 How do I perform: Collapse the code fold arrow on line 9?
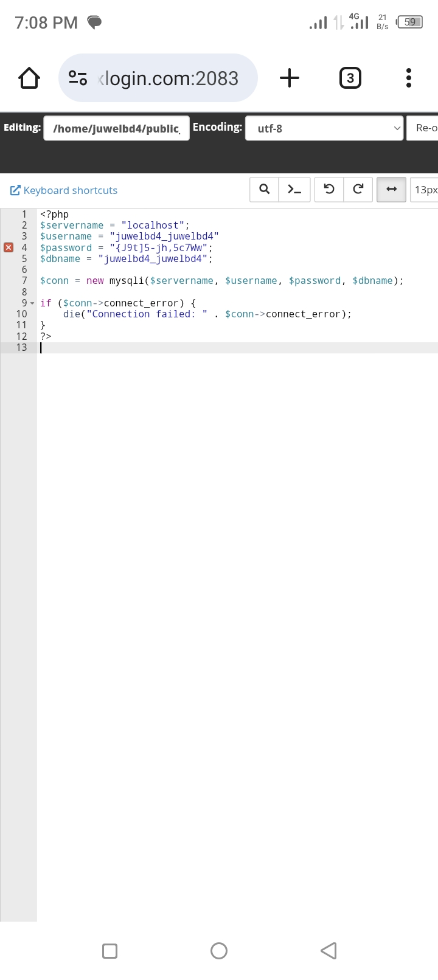pos(32,303)
